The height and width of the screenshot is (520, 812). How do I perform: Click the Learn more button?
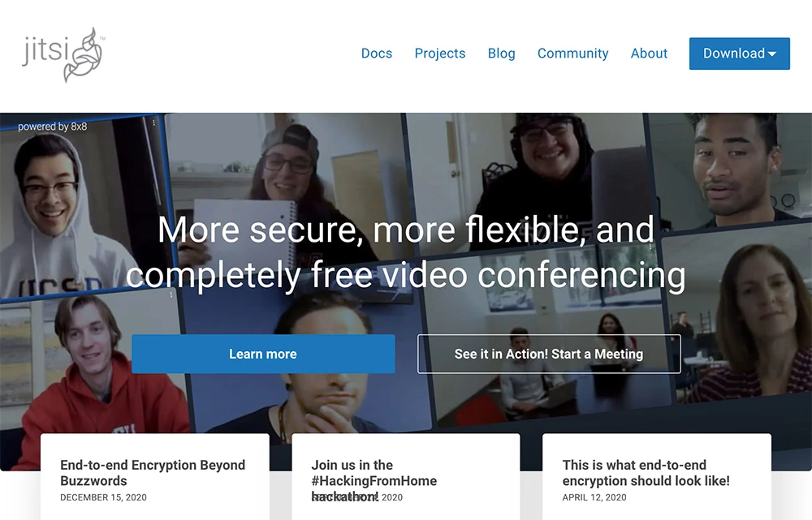(263, 354)
